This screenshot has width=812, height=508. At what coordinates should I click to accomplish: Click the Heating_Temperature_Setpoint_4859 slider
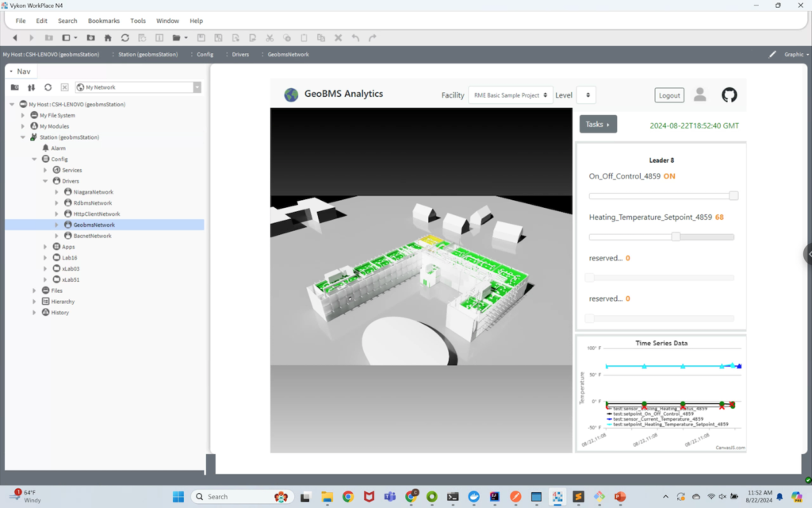point(661,237)
